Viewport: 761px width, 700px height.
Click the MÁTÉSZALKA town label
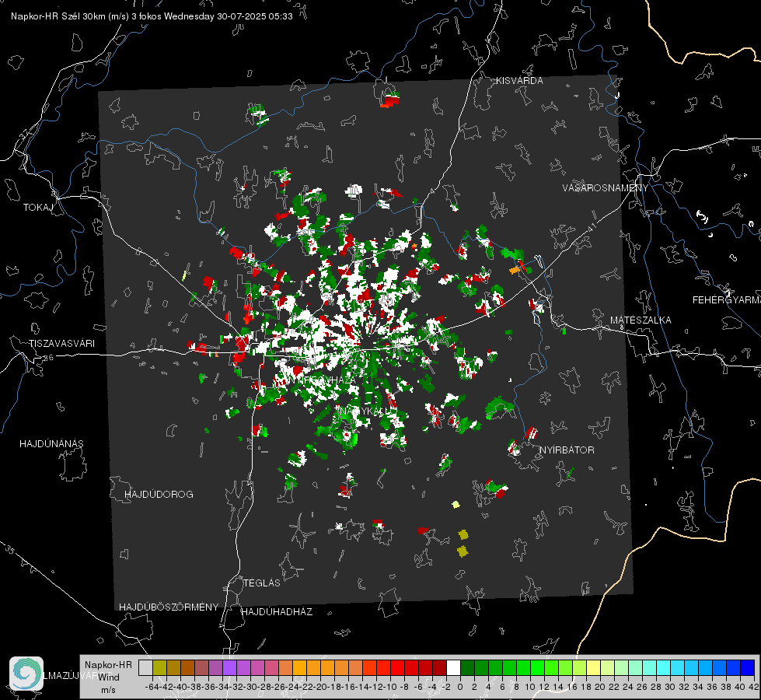(641, 320)
